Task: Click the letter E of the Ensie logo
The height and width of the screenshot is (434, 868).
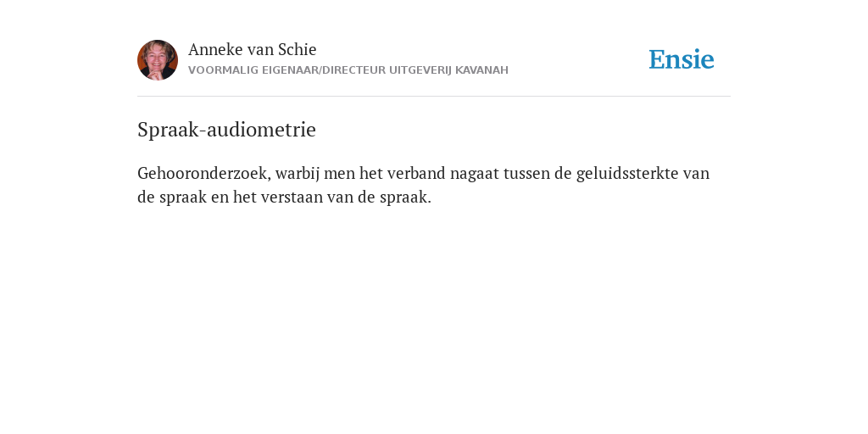Action: coord(657,59)
